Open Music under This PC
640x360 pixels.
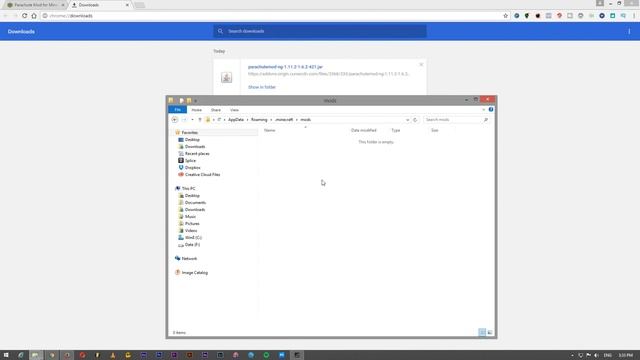click(190, 216)
